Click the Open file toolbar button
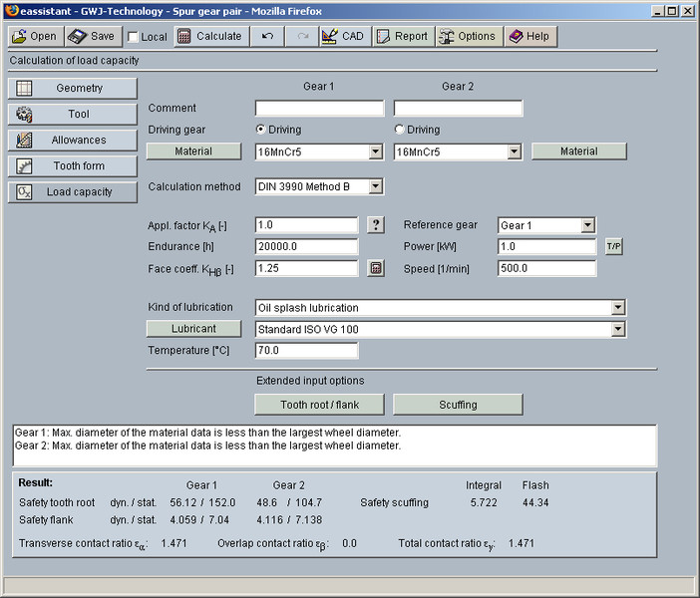This screenshot has width=700, height=598. tap(35, 36)
